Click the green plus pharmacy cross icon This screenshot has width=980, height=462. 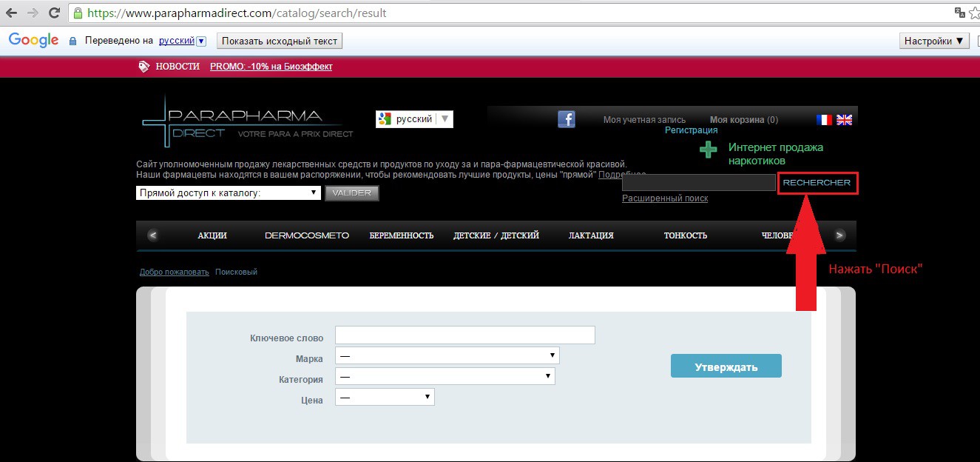709,150
